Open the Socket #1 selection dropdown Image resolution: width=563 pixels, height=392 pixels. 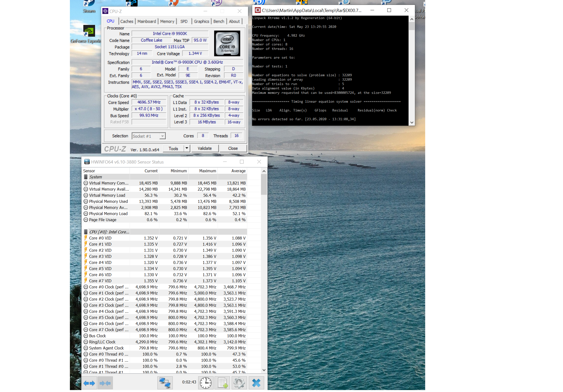coord(162,136)
